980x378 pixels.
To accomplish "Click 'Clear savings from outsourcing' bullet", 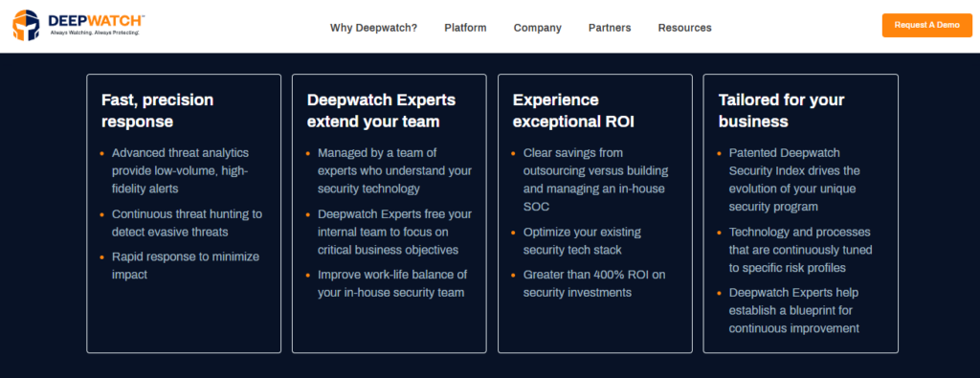I will click(x=595, y=179).
